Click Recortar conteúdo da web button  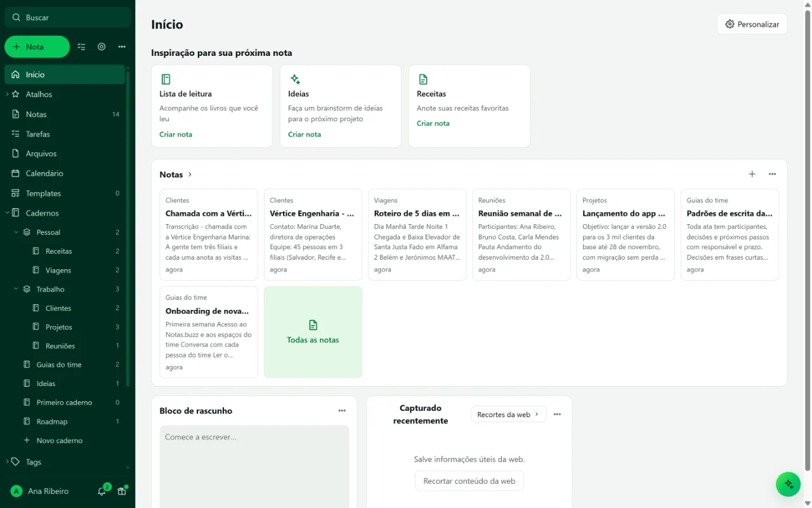pos(469,481)
